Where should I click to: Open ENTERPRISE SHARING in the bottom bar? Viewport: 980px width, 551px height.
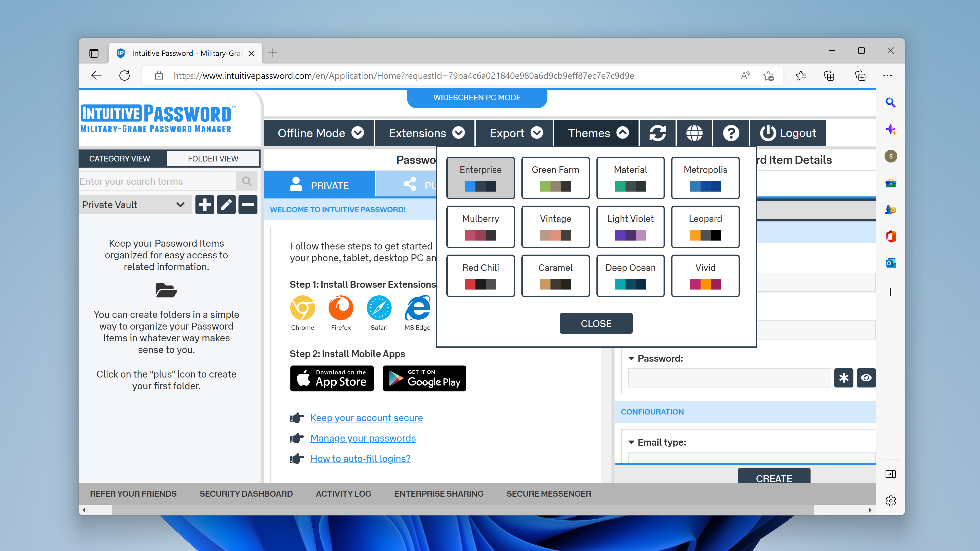(439, 494)
